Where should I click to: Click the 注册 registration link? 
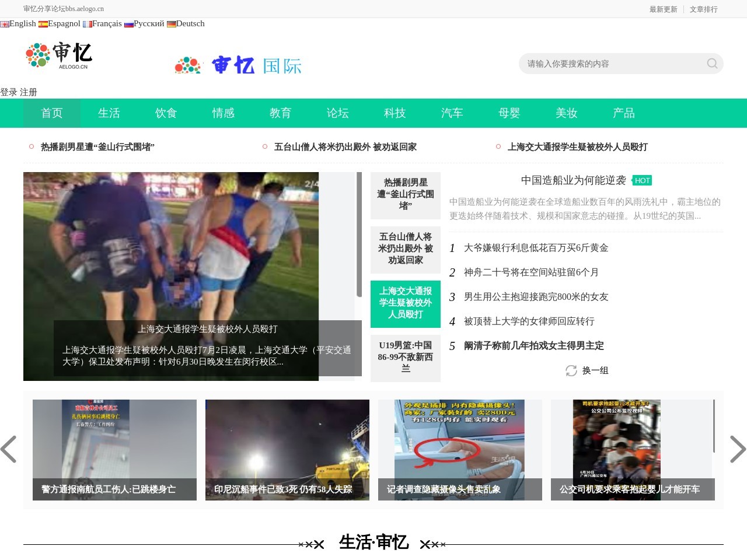pyautogui.click(x=29, y=92)
